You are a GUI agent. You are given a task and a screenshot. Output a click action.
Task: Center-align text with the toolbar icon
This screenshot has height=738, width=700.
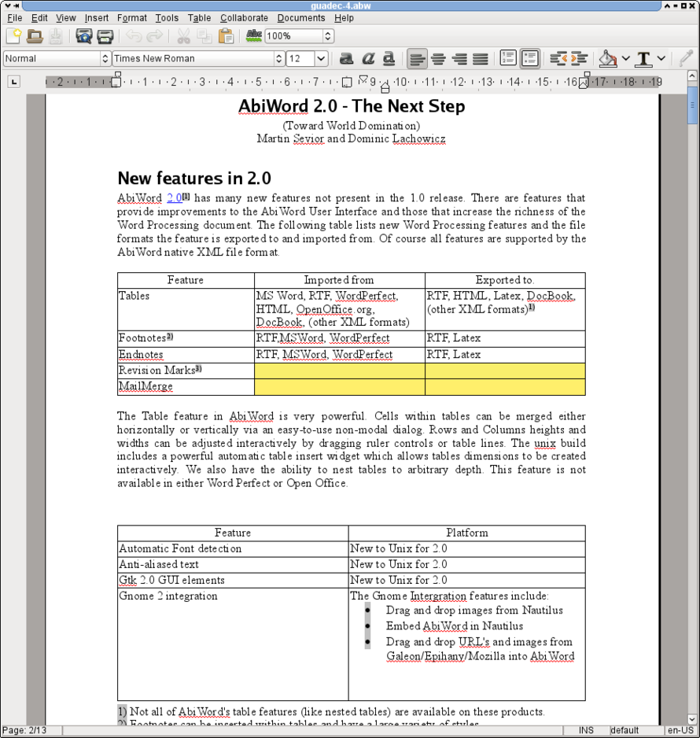(x=438, y=59)
